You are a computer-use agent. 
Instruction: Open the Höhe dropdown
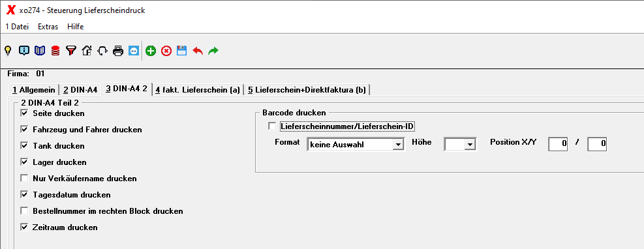[470, 145]
